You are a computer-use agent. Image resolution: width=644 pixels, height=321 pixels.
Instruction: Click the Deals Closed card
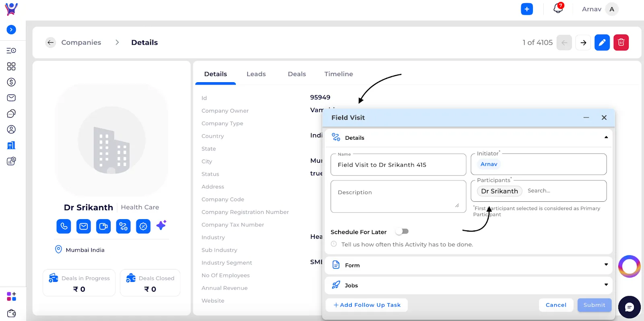click(150, 283)
